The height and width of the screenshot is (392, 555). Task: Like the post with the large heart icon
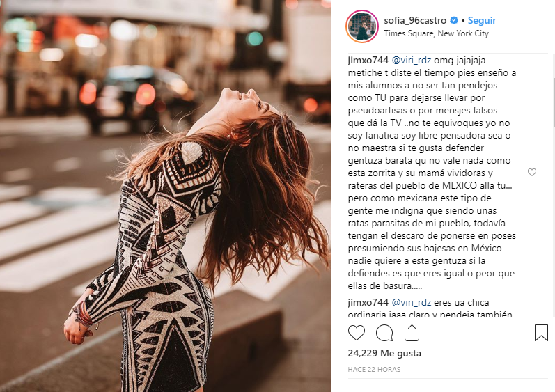357,333
